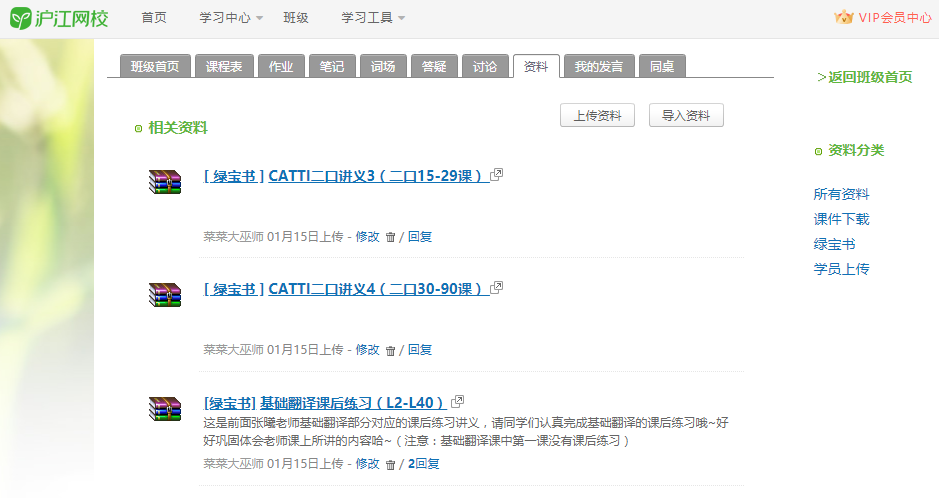939x498 pixels.
Task: Open 2回复 replies for 基础翻译课后练习
Action: point(423,464)
